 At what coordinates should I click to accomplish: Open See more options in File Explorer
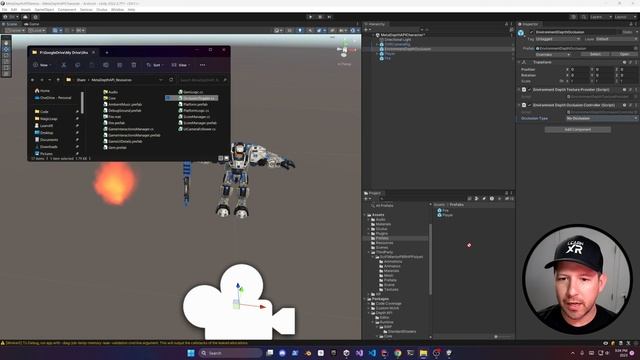click(202, 65)
